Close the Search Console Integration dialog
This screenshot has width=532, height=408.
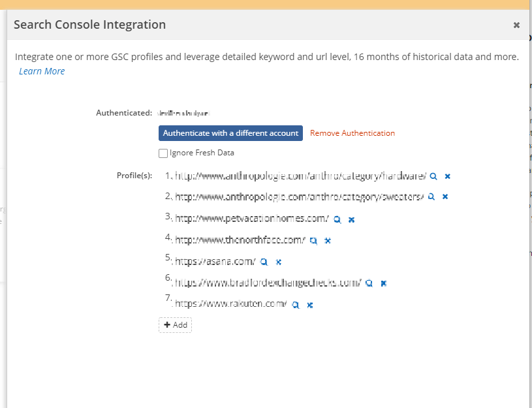point(516,25)
